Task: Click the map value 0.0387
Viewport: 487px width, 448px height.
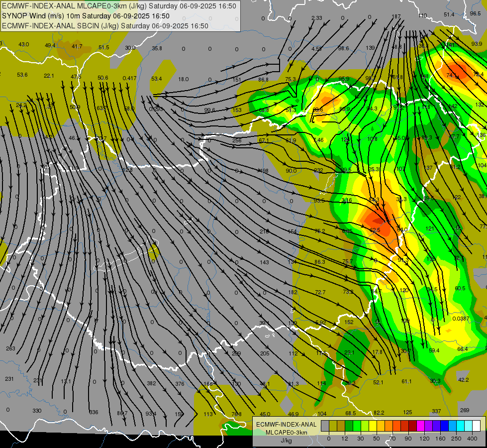Action: tap(461, 319)
